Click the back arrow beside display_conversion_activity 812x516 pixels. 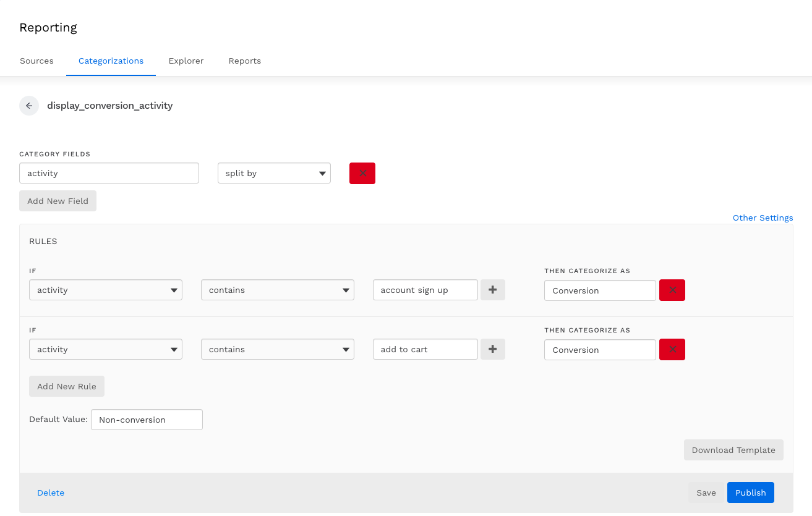pos(29,106)
